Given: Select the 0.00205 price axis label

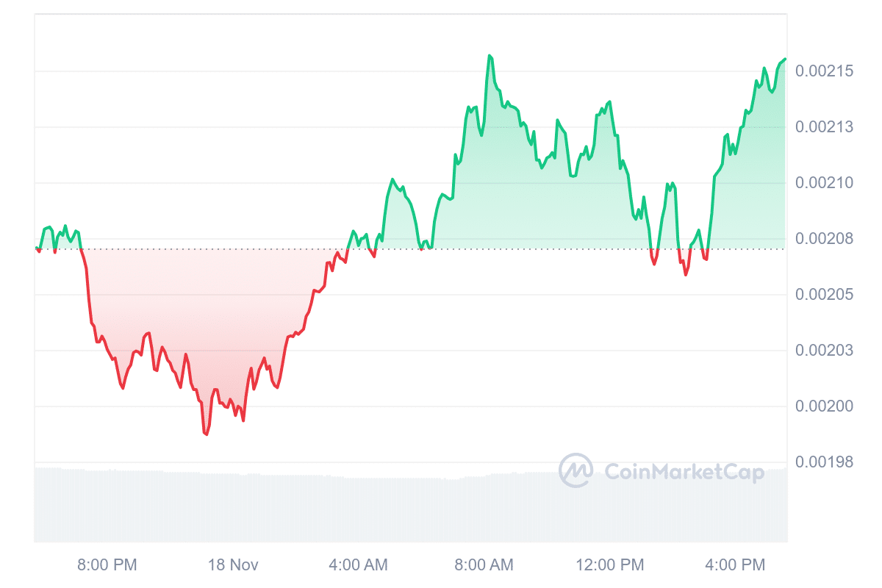Looking at the screenshot, I should point(824,295).
